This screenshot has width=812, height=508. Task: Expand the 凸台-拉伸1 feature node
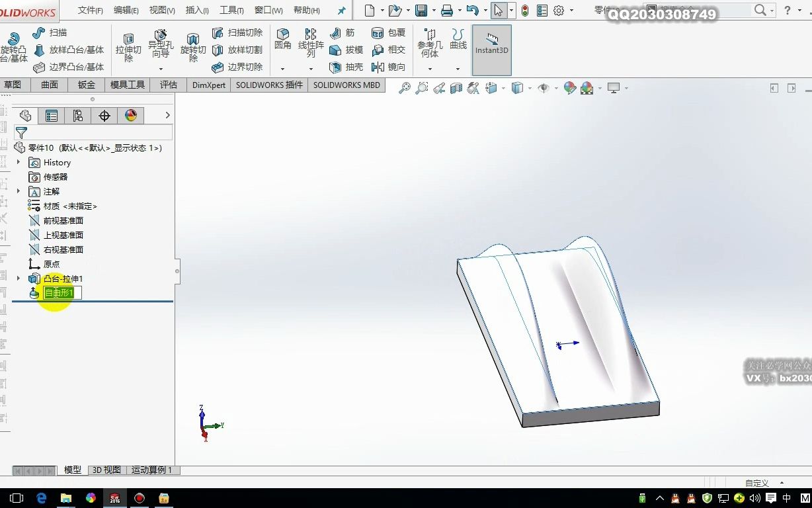pyautogui.click(x=17, y=278)
